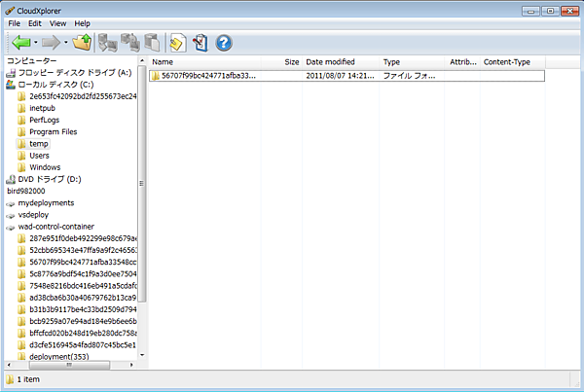584x392 pixels.
Task: Sort by the Name column header
Action: (x=204, y=62)
